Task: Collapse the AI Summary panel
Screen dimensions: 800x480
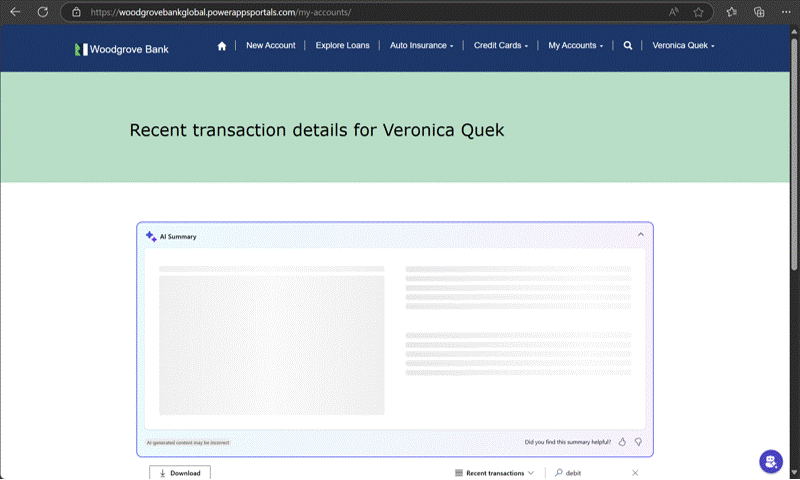Action: point(641,235)
